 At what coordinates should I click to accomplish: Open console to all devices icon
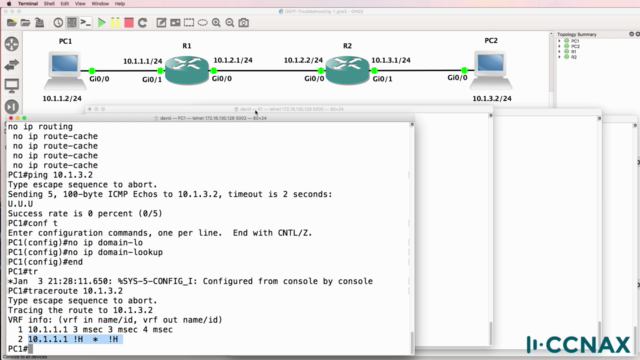(x=85, y=22)
